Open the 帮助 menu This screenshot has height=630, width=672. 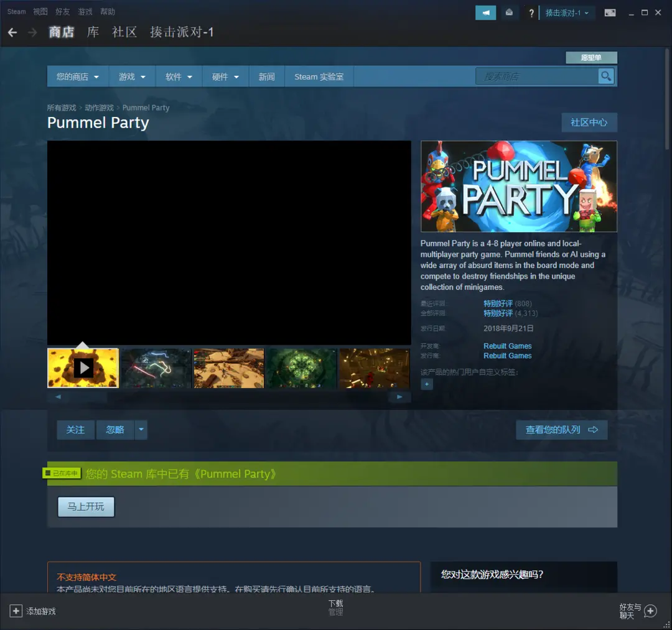tap(108, 12)
